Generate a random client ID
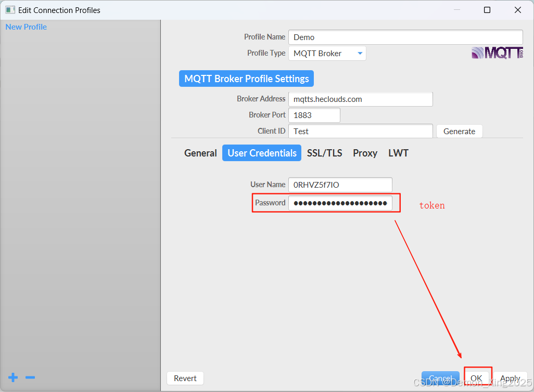Image resolution: width=534 pixels, height=392 pixels. point(459,132)
